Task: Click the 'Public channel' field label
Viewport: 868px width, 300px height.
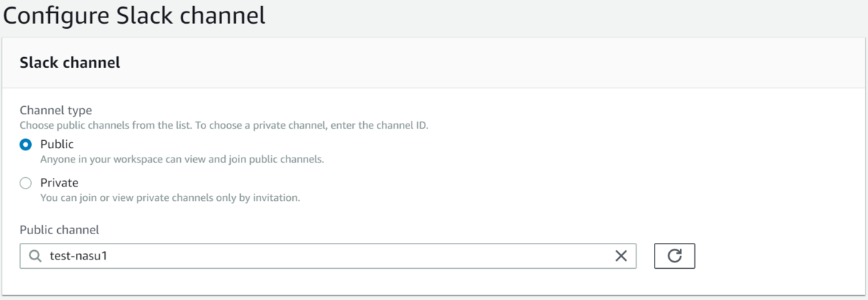Action: [x=59, y=230]
